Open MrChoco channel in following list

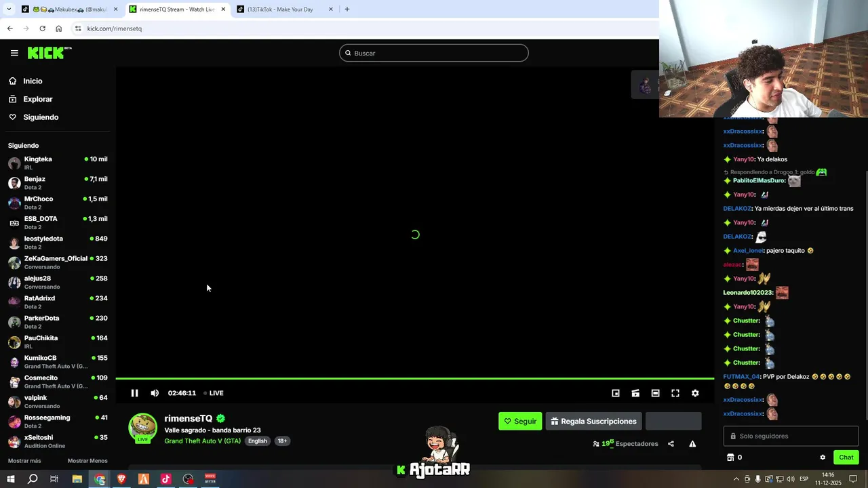click(x=58, y=203)
